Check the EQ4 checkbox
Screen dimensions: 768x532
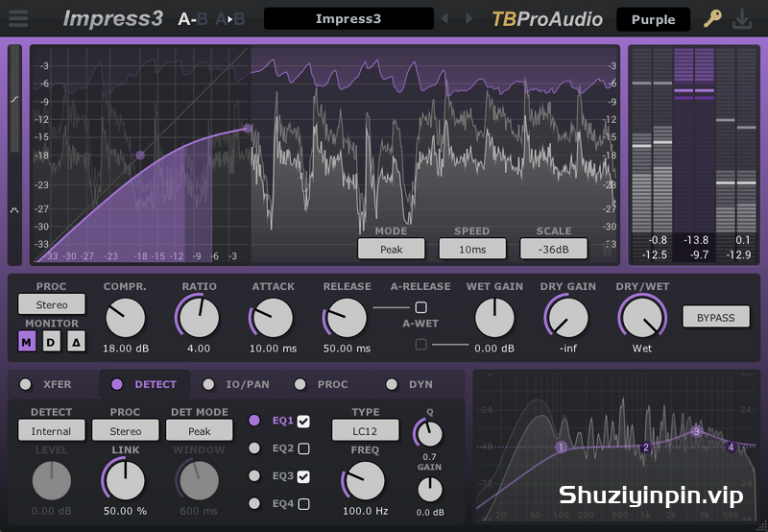click(x=303, y=503)
